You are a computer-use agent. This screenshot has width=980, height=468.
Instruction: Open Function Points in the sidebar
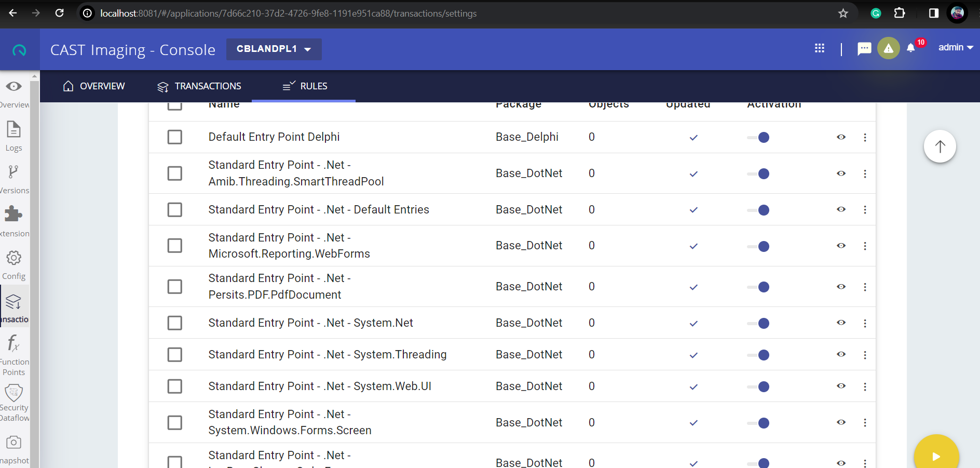[x=14, y=356]
